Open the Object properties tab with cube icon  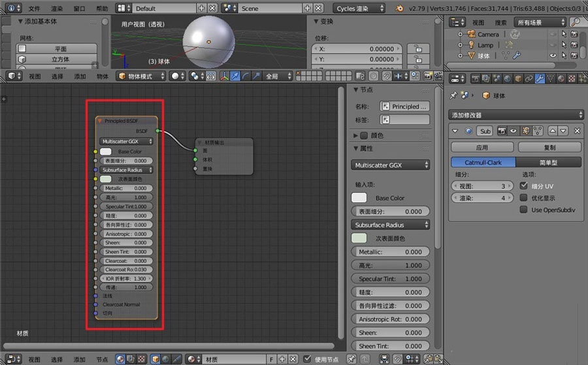click(518, 78)
